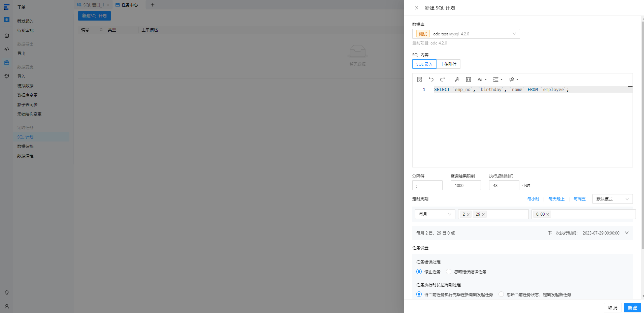Open 数据清理 menu item

26,156
